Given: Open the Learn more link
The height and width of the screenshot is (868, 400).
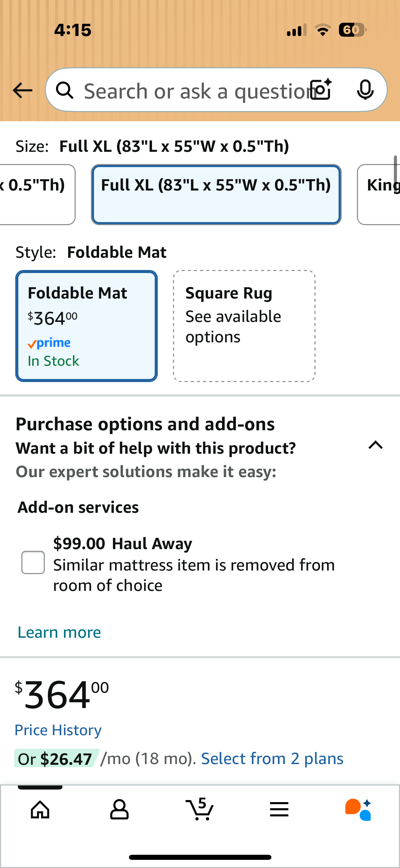Looking at the screenshot, I should click(x=59, y=632).
